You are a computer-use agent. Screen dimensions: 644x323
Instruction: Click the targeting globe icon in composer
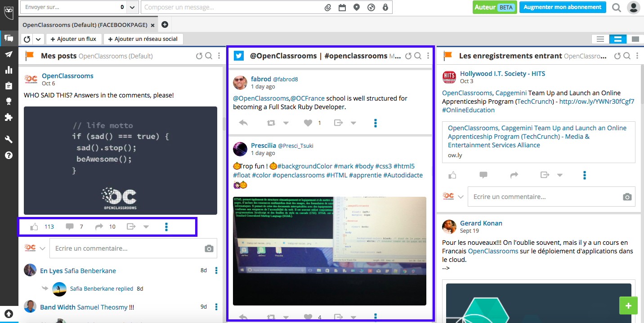click(x=371, y=7)
